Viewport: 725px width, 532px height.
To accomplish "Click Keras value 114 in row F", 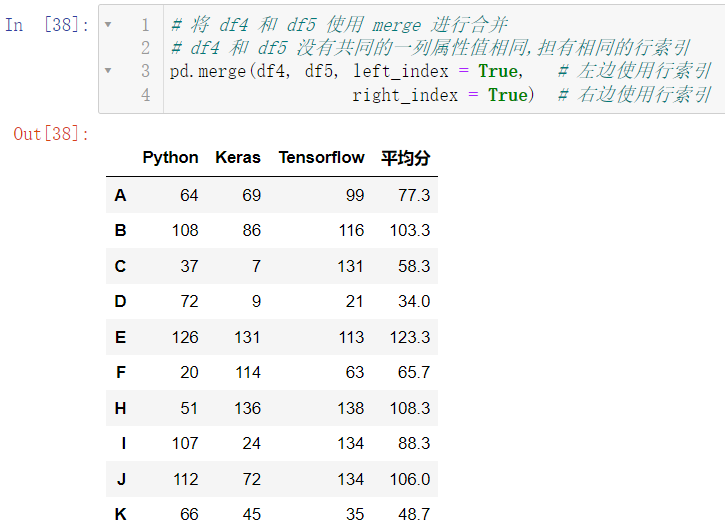I will (248, 373).
